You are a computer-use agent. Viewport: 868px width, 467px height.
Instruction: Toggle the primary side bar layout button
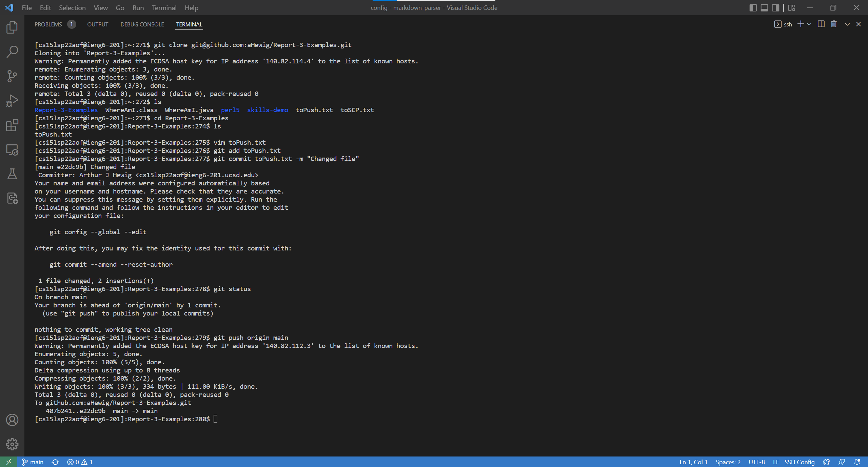pos(753,8)
